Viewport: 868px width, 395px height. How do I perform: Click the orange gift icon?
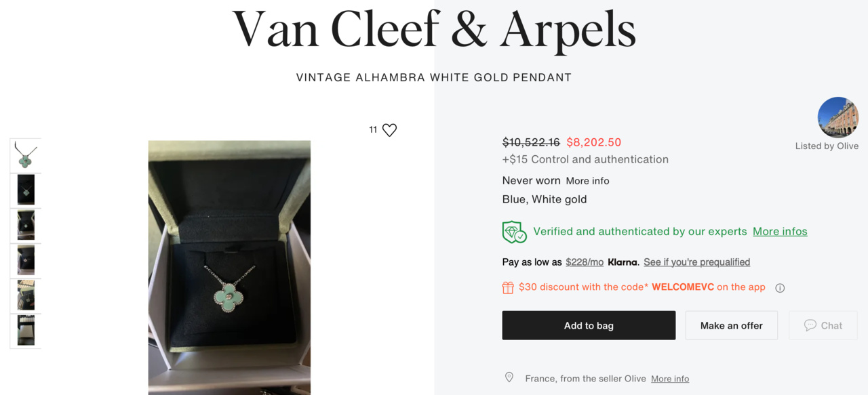coord(508,287)
